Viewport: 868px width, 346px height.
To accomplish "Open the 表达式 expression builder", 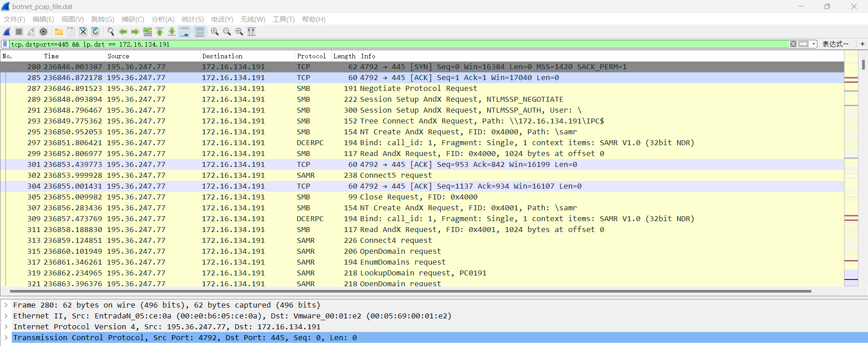I will (835, 44).
